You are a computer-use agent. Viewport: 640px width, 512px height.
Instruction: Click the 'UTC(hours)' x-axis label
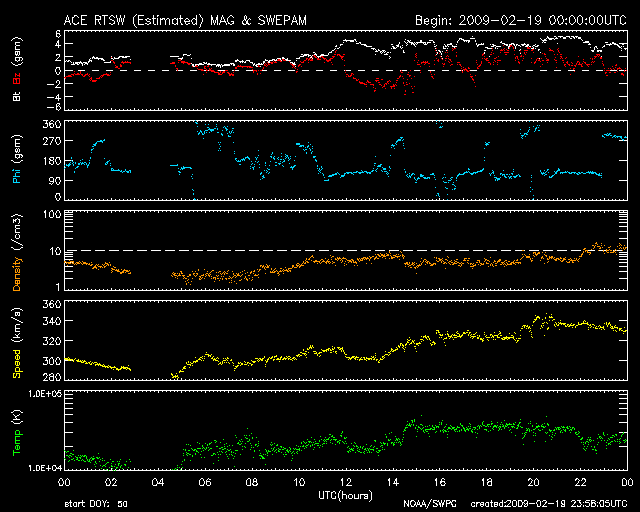click(x=345, y=496)
